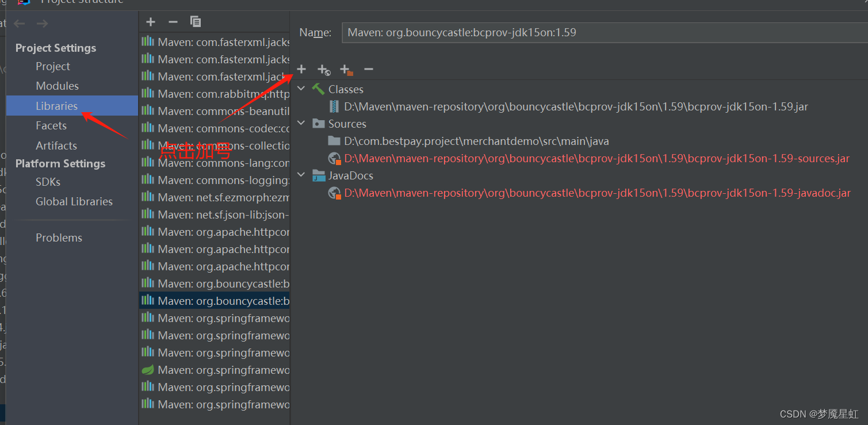This screenshot has width=868, height=425.
Task: Select Maven: commons-lang library
Action: coord(215,163)
